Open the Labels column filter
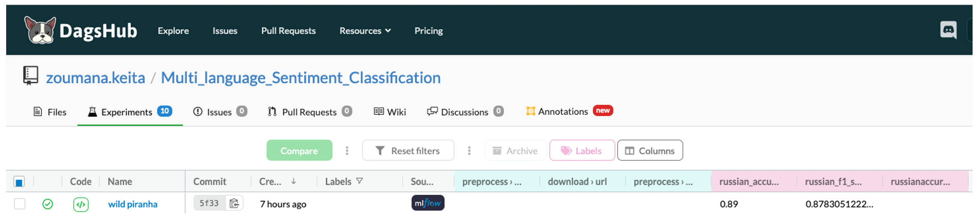The width and height of the screenshot is (980, 219). coord(359,181)
